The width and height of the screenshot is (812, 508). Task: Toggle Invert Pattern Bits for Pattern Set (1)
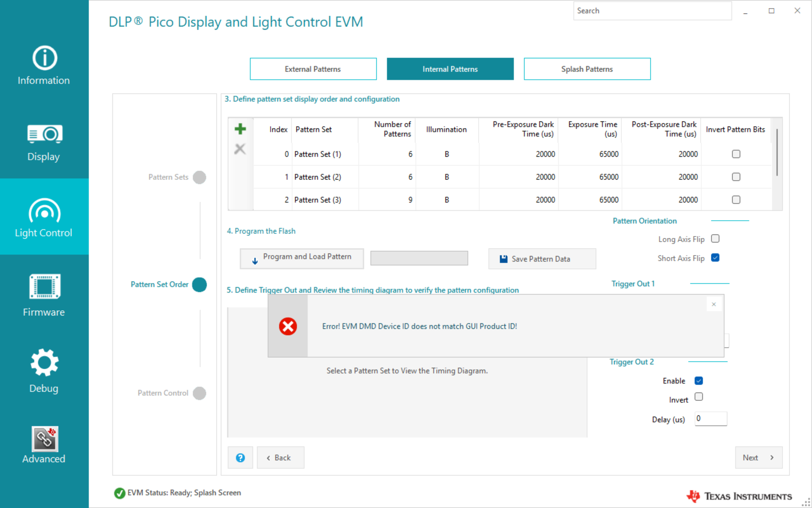coord(736,154)
